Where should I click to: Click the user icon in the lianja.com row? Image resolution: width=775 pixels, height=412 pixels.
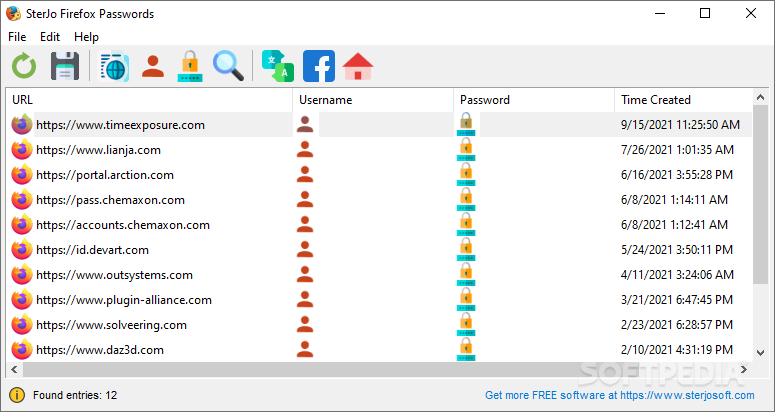[x=305, y=150]
